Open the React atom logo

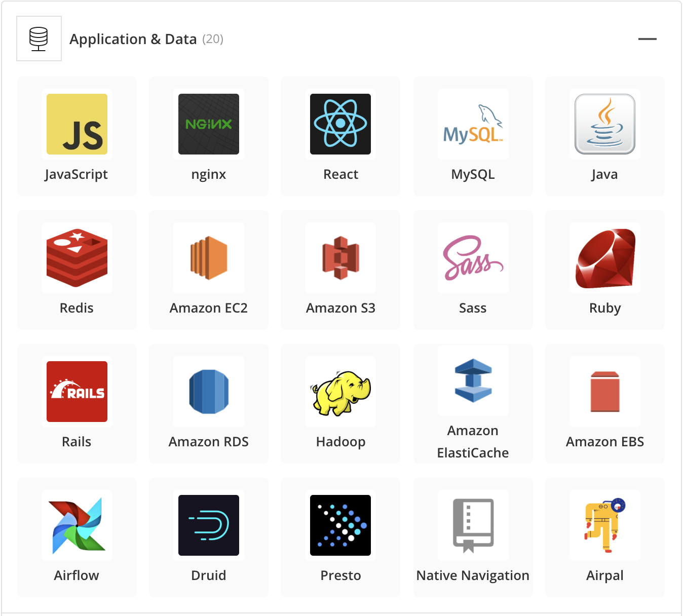(340, 124)
